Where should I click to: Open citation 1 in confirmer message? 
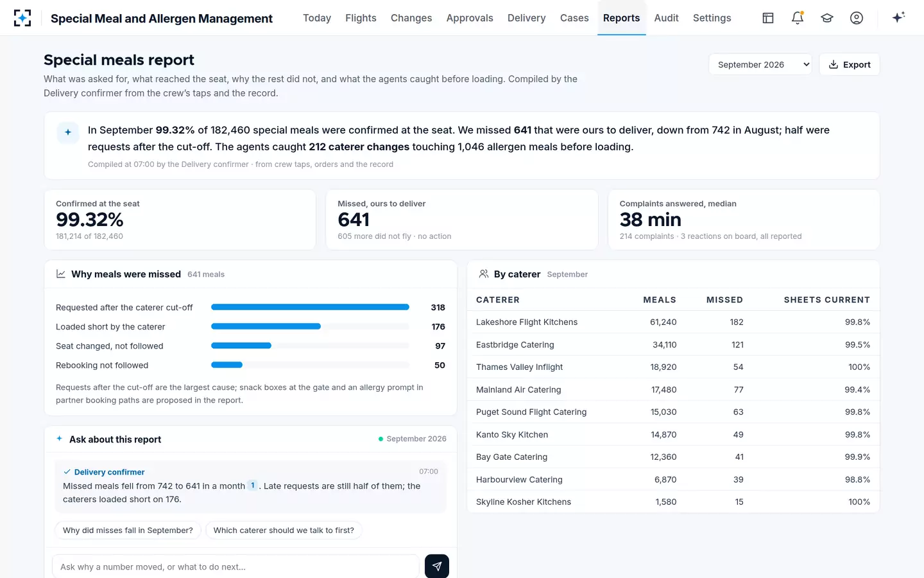(253, 486)
